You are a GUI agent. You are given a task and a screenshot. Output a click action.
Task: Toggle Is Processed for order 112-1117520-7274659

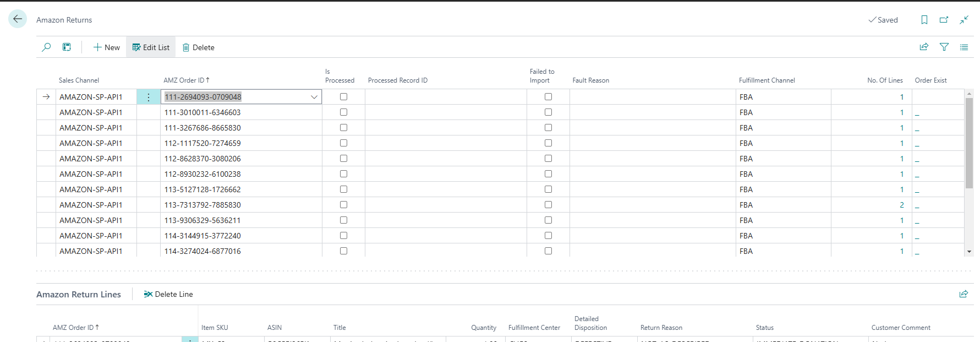344,143
